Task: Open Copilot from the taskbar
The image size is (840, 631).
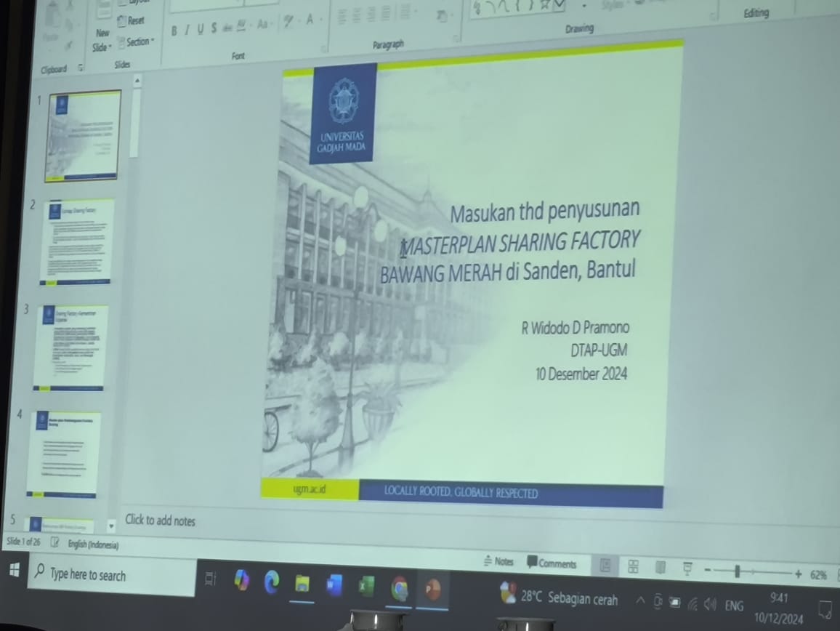Action: [x=241, y=580]
